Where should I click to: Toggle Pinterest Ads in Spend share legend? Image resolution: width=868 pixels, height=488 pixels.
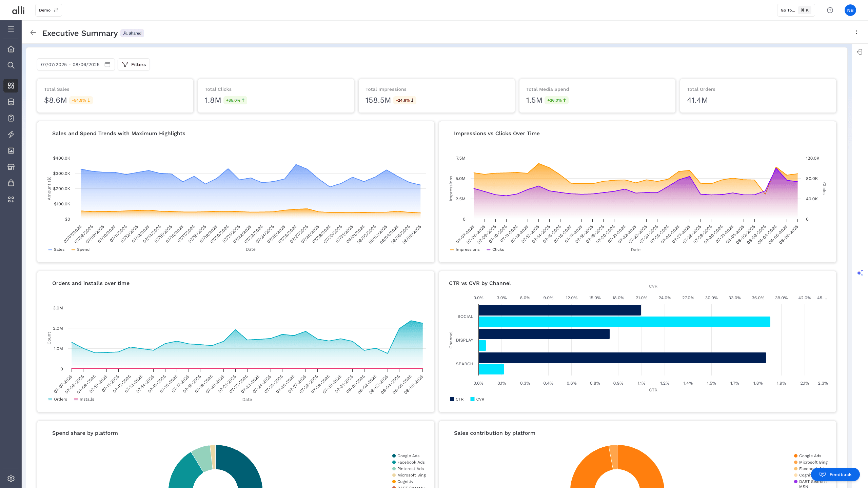(408, 469)
